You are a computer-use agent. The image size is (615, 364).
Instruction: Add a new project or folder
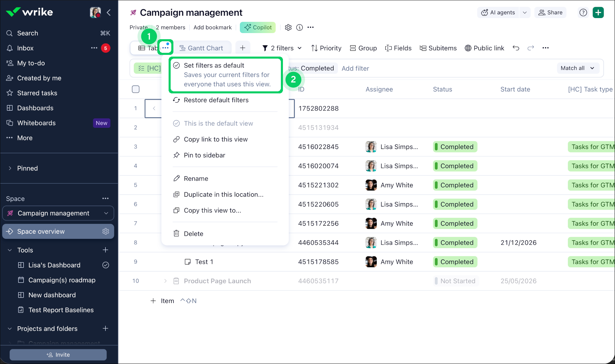pyautogui.click(x=105, y=329)
